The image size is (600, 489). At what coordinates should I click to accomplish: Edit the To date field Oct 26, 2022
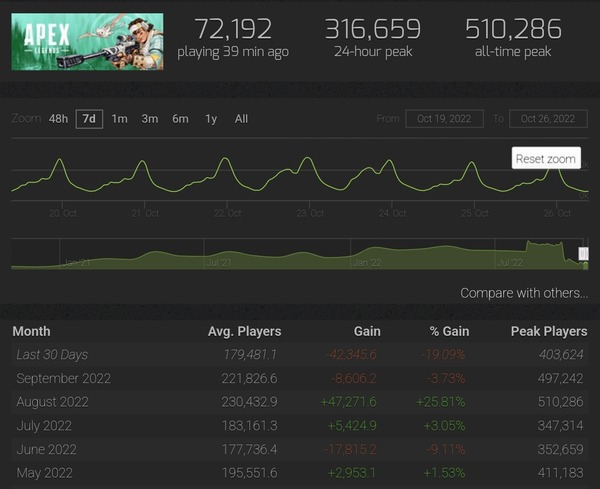coord(548,119)
